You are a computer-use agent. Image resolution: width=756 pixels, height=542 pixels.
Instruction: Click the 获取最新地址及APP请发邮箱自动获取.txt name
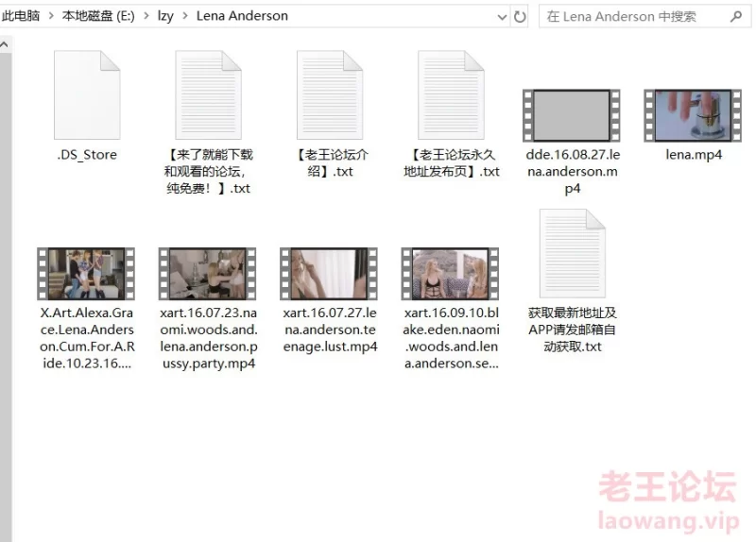573,330
